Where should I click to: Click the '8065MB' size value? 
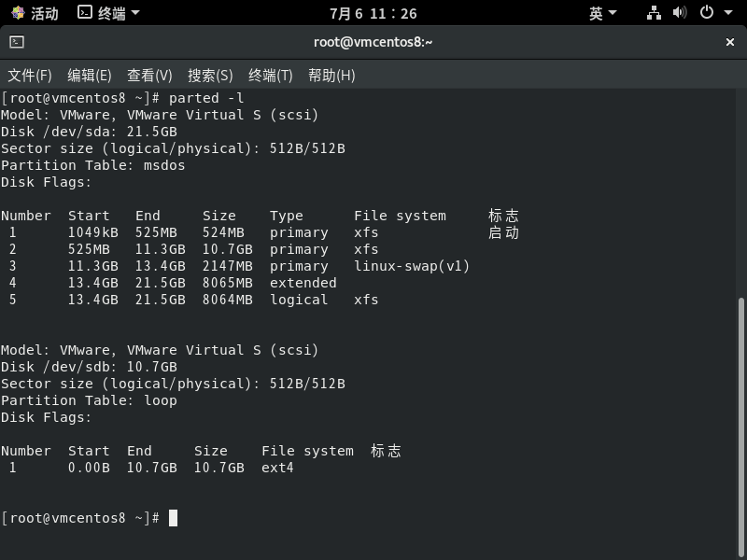[228, 283]
